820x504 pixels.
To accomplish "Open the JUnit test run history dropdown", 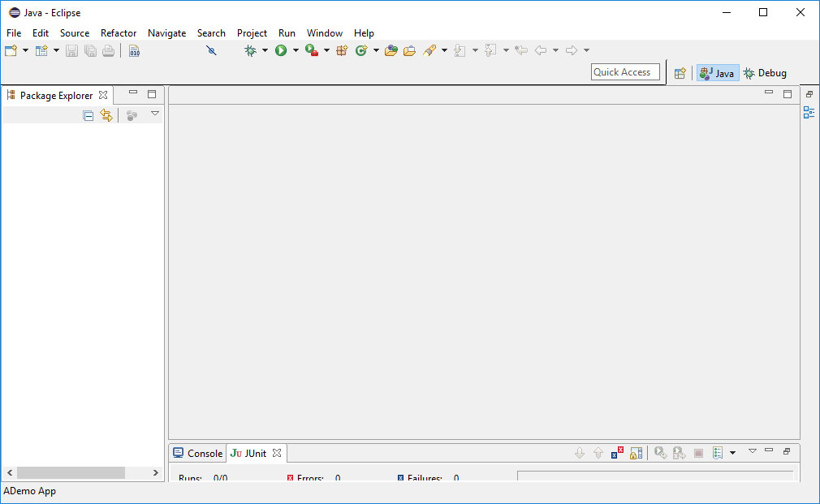I will [x=732, y=452].
